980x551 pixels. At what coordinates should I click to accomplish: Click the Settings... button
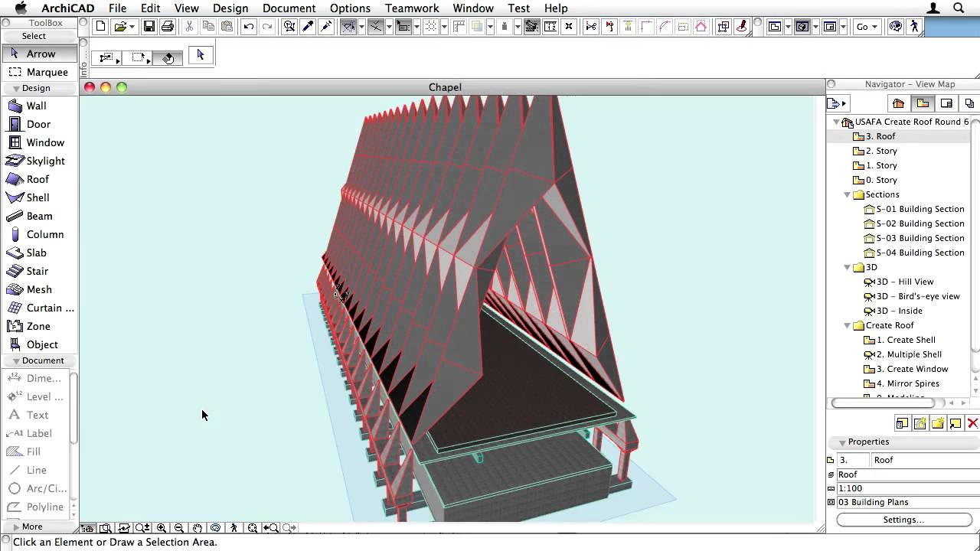click(903, 520)
